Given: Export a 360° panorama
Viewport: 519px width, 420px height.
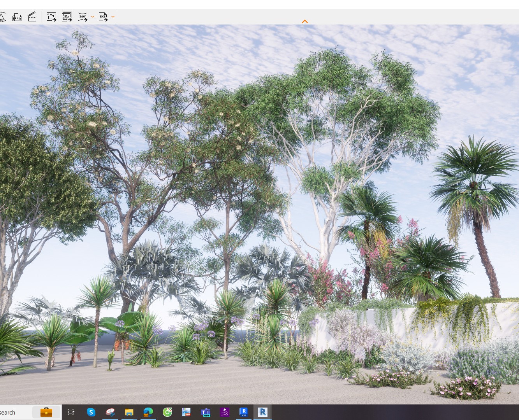Looking at the screenshot, I should (83, 17).
